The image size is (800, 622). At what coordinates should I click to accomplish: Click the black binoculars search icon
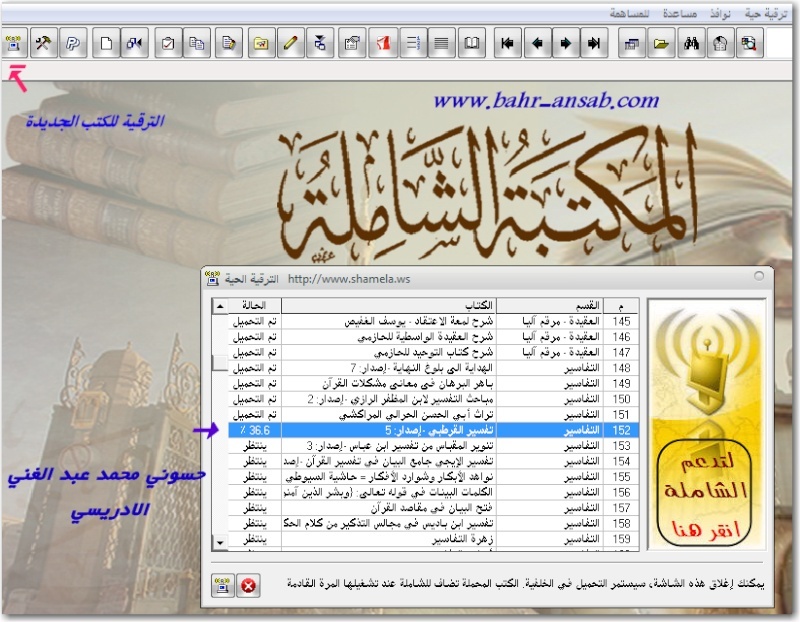691,43
